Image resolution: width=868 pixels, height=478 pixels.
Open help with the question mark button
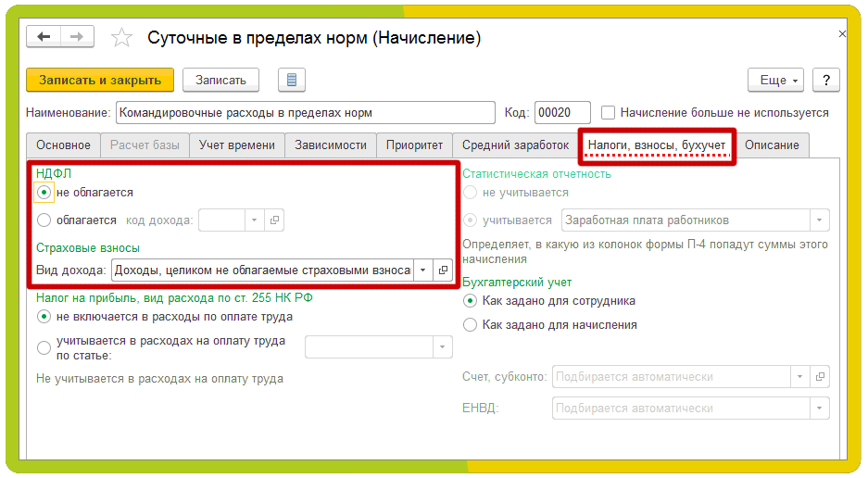pos(826,81)
